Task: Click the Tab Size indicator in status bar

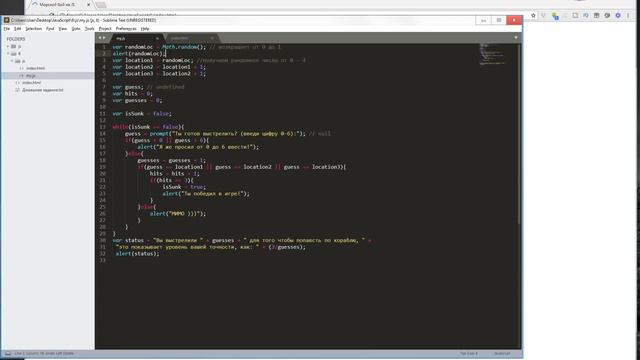Action: click(469, 353)
